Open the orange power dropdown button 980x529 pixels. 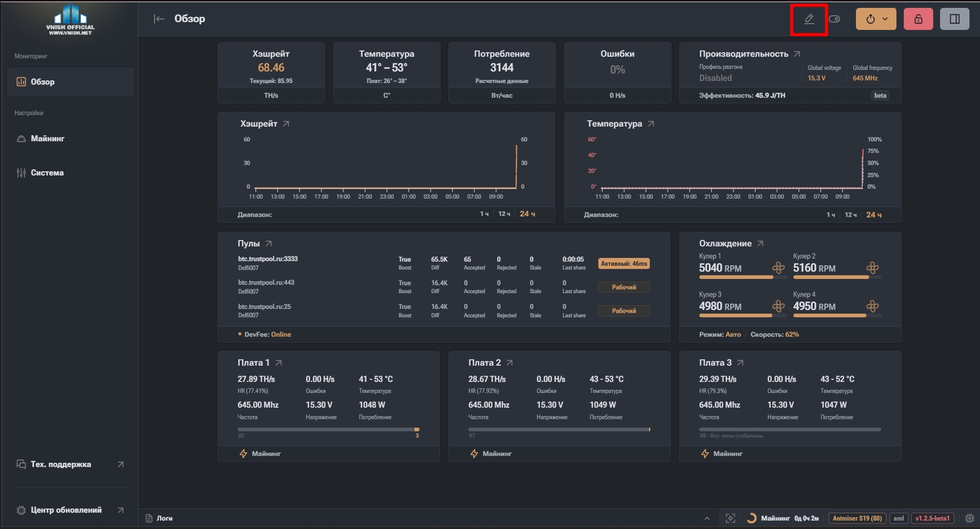pos(876,19)
